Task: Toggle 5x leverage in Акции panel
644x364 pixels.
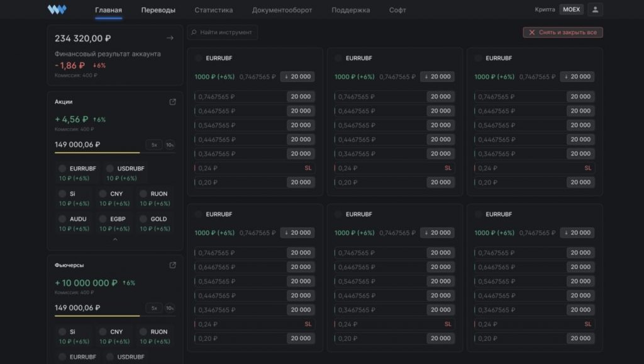Action: tap(154, 145)
